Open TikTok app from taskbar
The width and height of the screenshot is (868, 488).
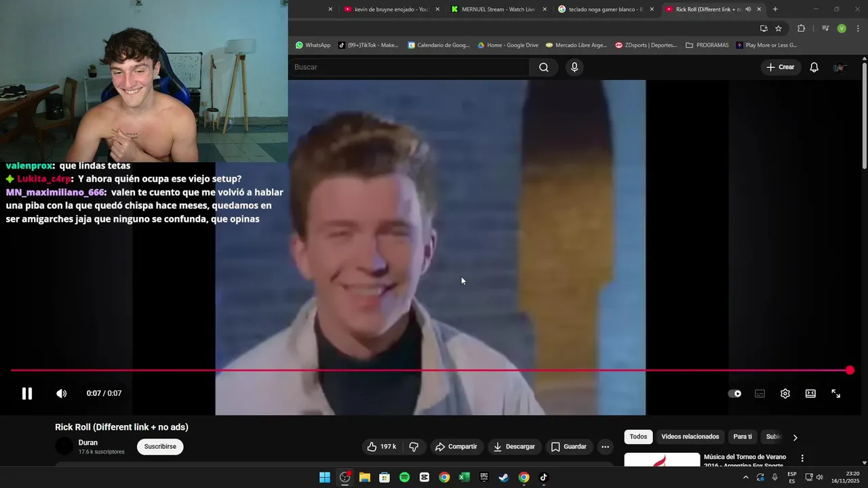(543, 477)
